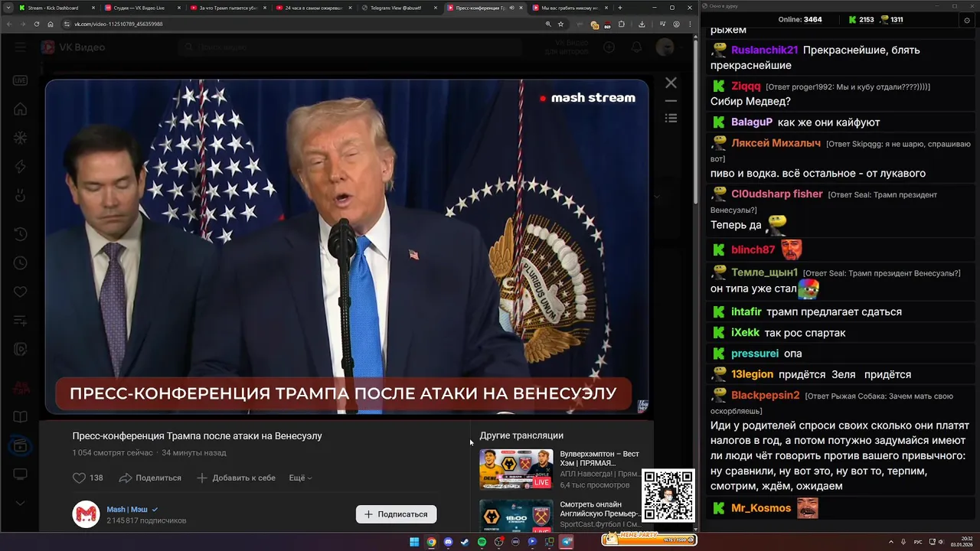Screen dimensions: 980x551
Task: Click VK Видео logo in header
Action: (73, 47)
